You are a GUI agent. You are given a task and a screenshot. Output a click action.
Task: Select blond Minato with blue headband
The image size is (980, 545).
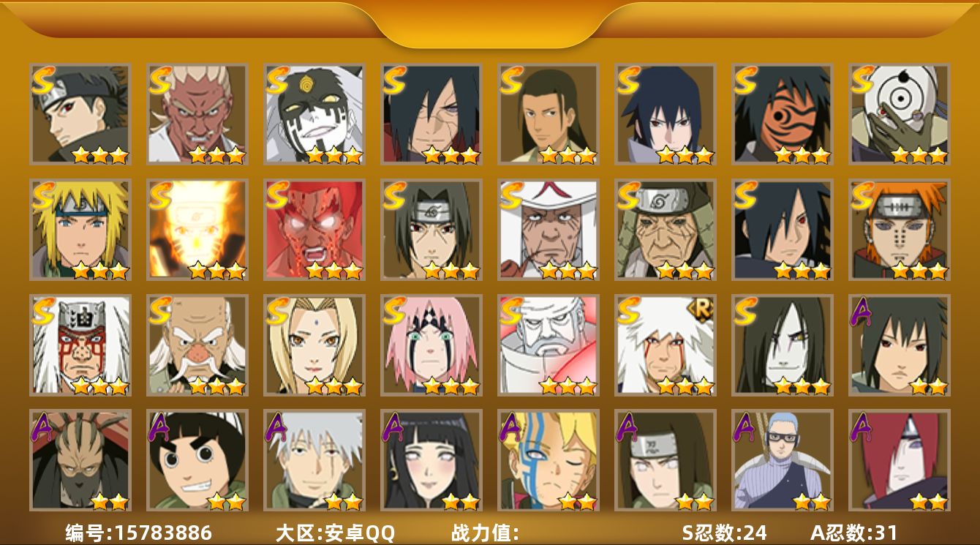(80, 230)
